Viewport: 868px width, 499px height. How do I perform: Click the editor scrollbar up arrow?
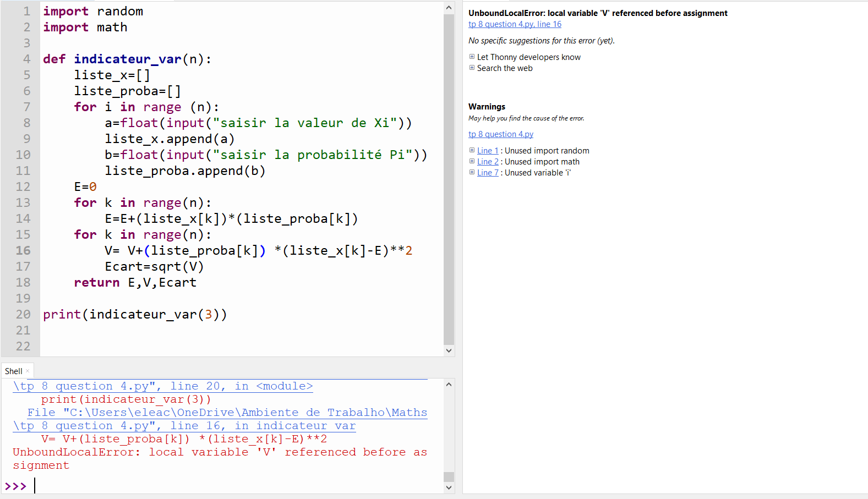(x=449, y=8)
